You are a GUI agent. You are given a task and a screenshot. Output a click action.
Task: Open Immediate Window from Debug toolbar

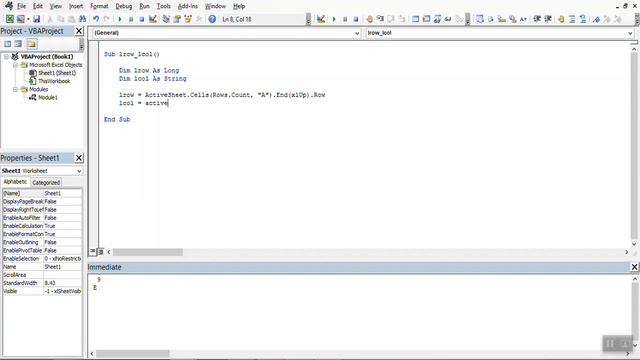pyautogui.click(x=427, y=19)
